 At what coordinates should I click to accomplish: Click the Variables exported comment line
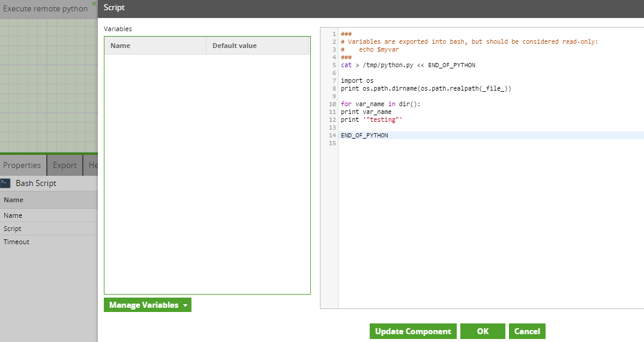click(x=469, y=42)
